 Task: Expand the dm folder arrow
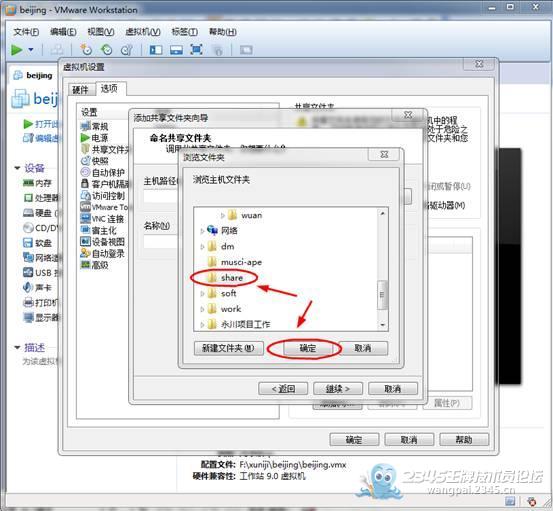point(202,247)
